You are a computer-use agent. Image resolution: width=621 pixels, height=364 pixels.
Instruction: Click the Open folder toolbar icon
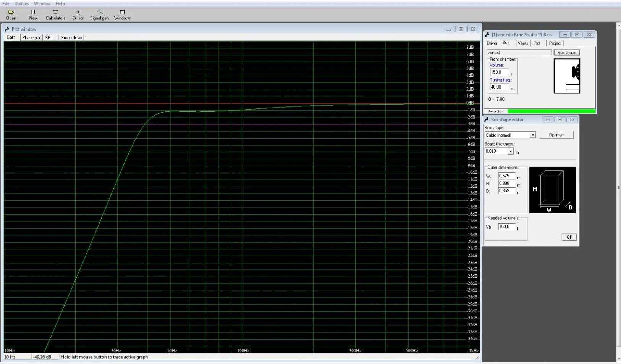(x=11, y=14)
